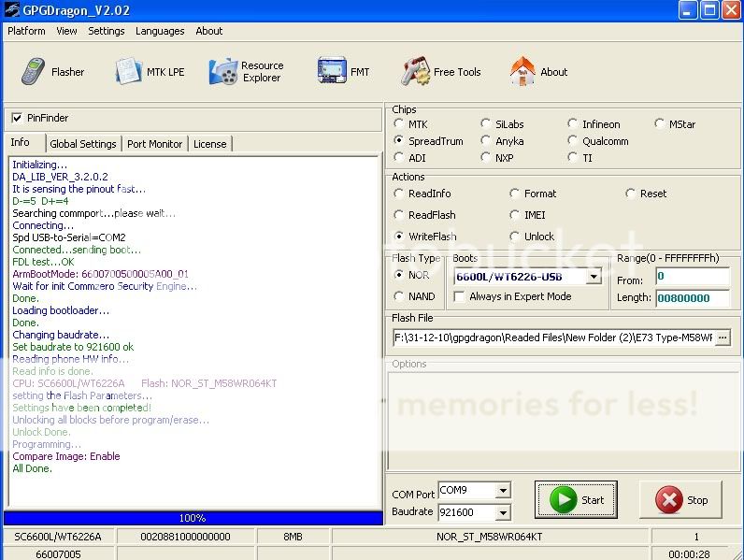The width and height of the screenshot is (744, 560).
Task: Click the COM9 port field
Action: tap(467, 490)
